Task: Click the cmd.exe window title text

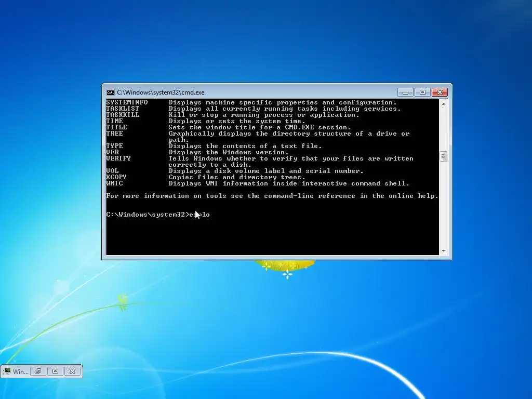Action: pos(161,92)
